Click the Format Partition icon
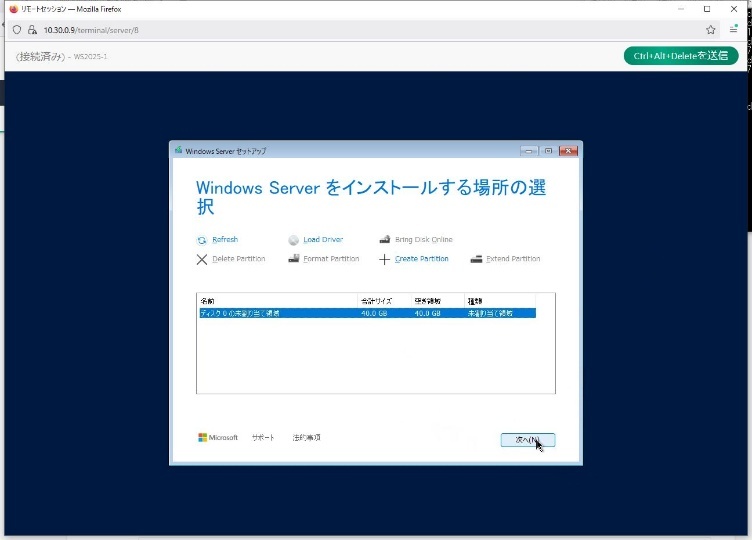 294,259
